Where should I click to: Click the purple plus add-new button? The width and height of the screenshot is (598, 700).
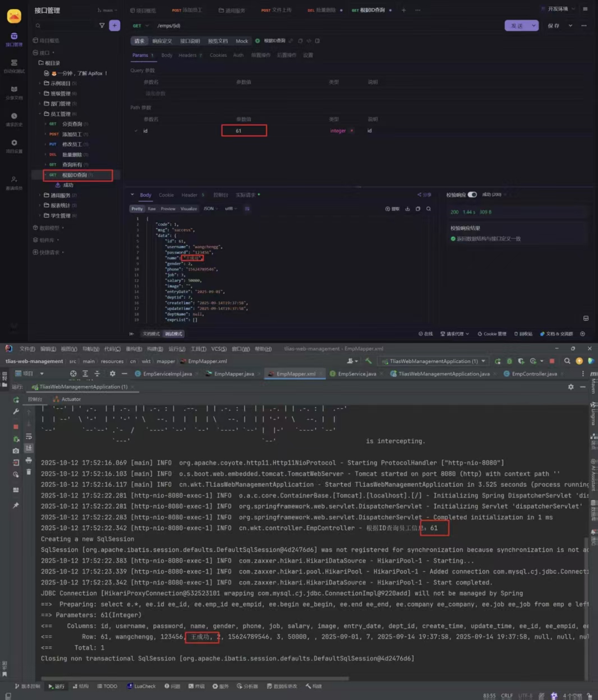[114, 25]
